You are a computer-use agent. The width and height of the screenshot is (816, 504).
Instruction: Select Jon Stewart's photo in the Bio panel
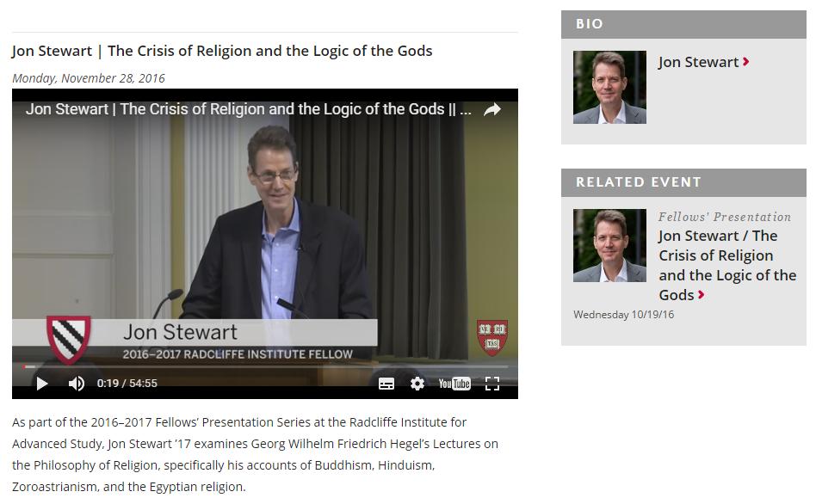pos(609,87)
